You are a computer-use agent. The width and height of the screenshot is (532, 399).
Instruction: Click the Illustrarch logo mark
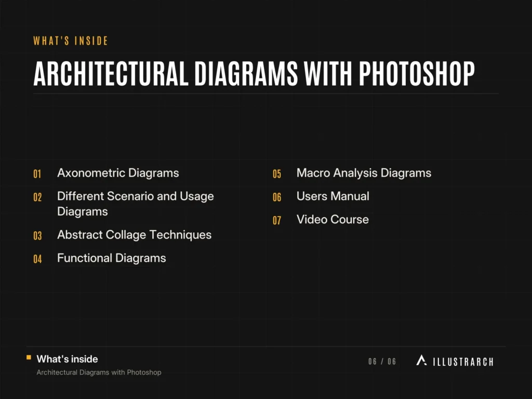pyautogui.click(x=421, y=361)
